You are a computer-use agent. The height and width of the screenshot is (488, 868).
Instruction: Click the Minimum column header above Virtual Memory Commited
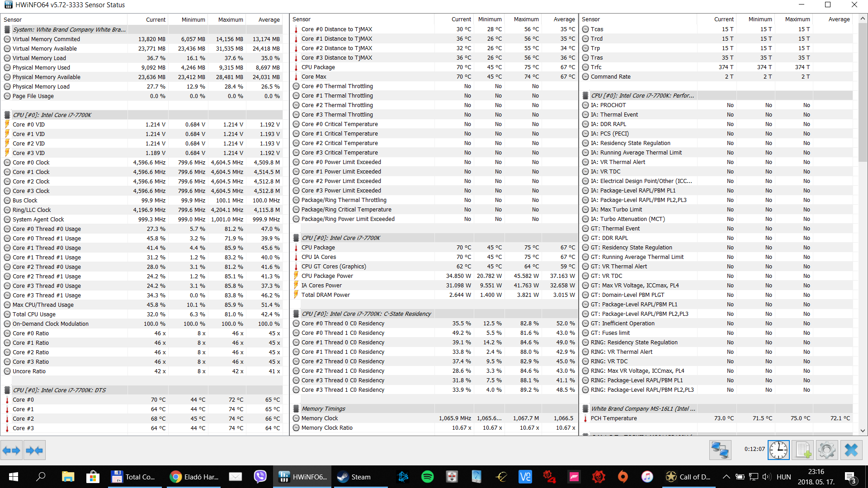tap(187, 19)
